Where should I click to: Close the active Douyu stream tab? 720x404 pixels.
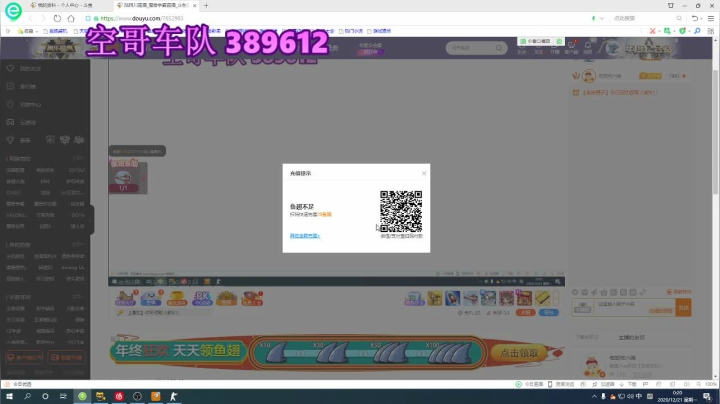point(195,6)
